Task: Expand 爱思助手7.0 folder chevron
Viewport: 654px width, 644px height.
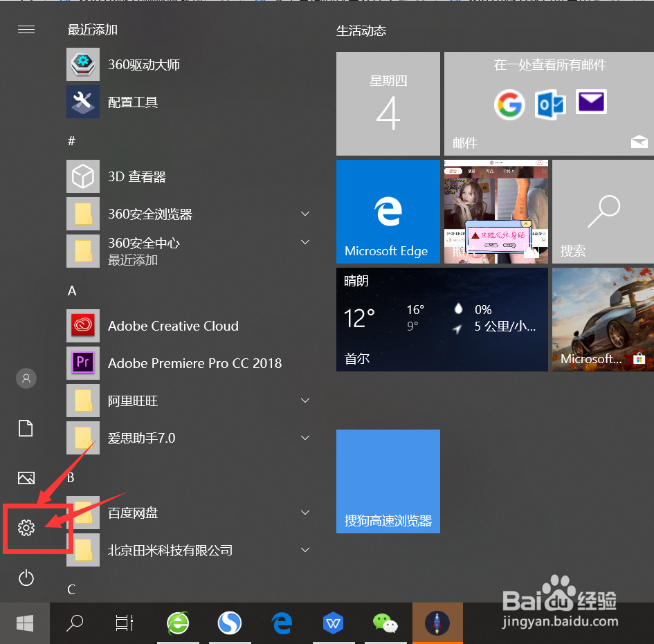Action: [x=305, y=438]
